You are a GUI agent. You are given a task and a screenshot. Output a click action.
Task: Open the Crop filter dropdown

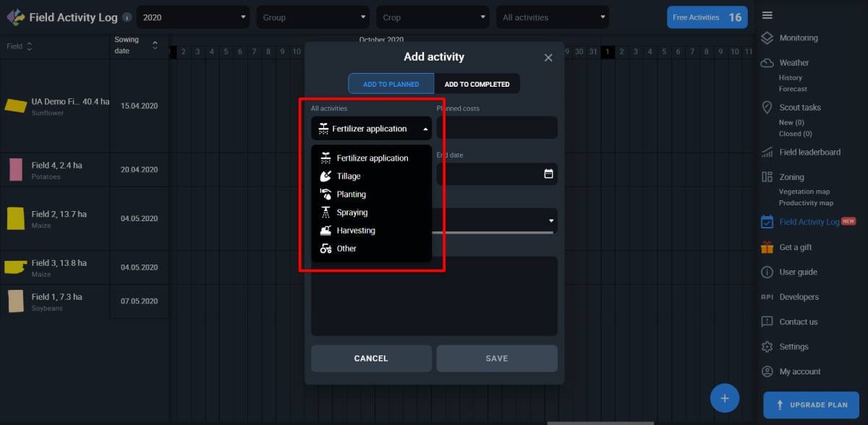point(433,17)
